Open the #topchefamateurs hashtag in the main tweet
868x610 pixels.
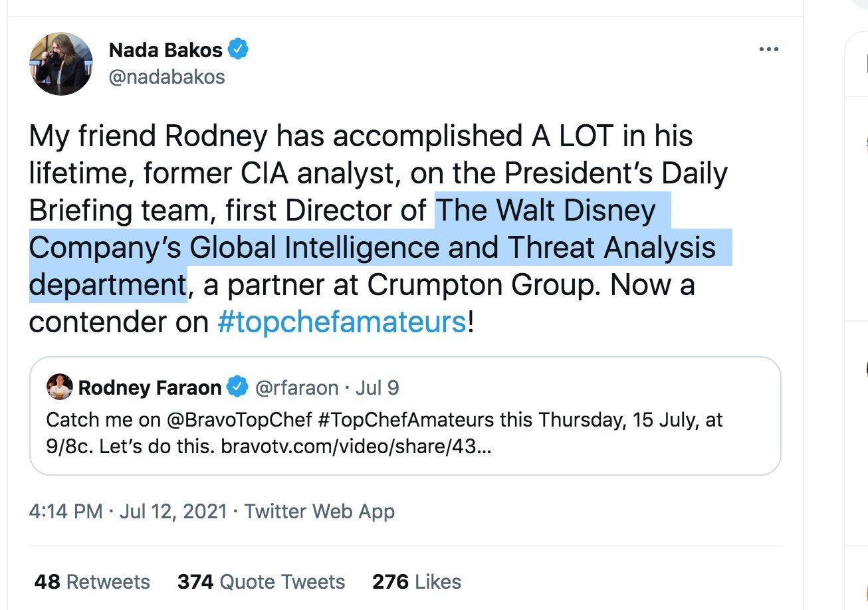coord(342,322)
